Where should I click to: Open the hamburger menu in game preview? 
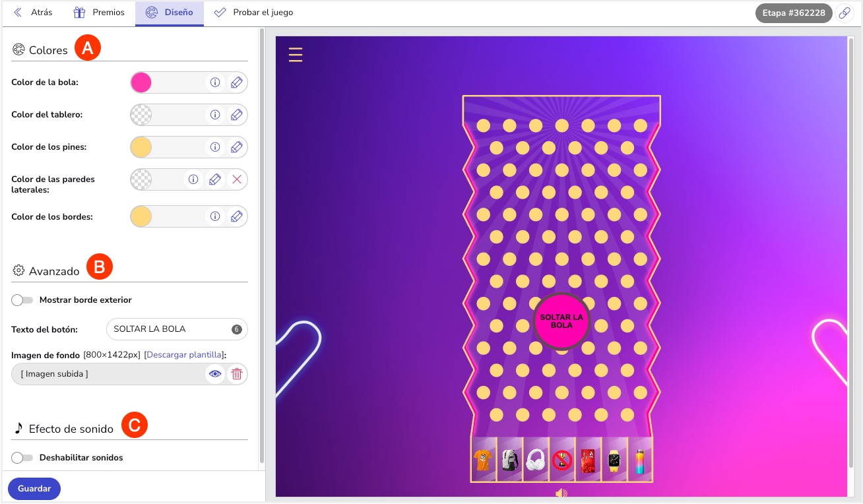(296, 54)
